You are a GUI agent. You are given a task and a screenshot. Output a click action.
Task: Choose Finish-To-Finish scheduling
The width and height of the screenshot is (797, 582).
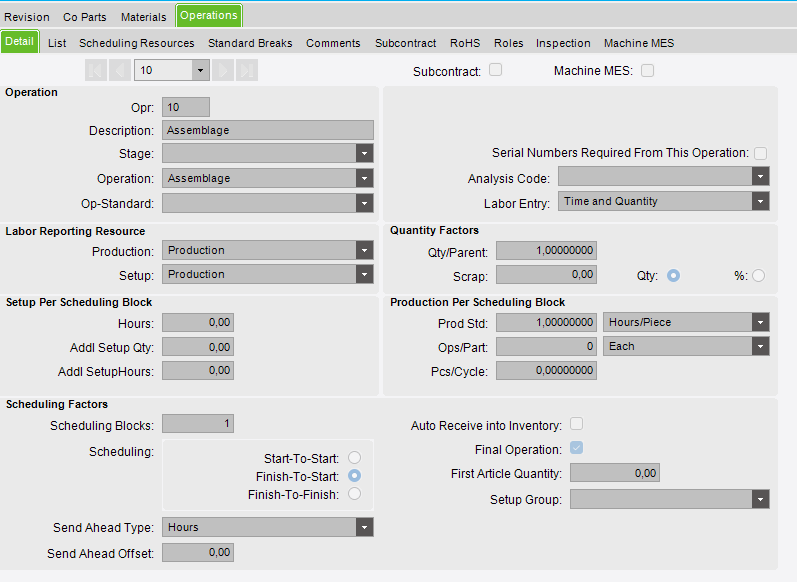pos(354,494)
